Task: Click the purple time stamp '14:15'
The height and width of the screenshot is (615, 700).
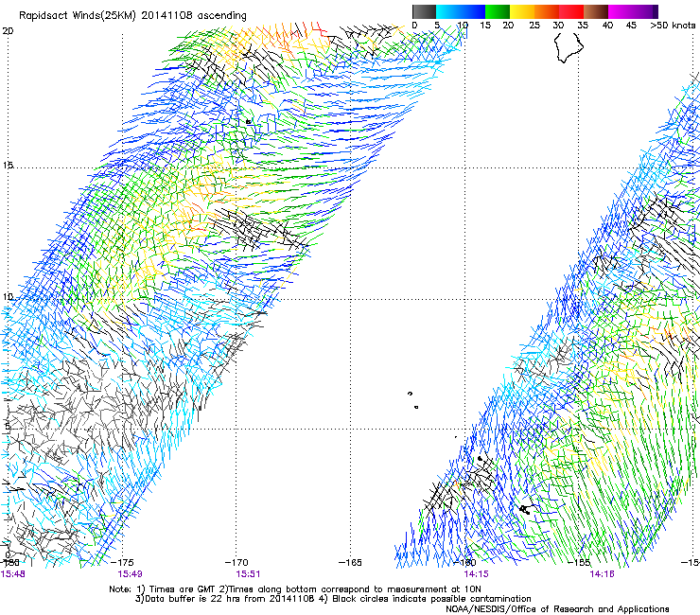Action: [x=477, y=574]
